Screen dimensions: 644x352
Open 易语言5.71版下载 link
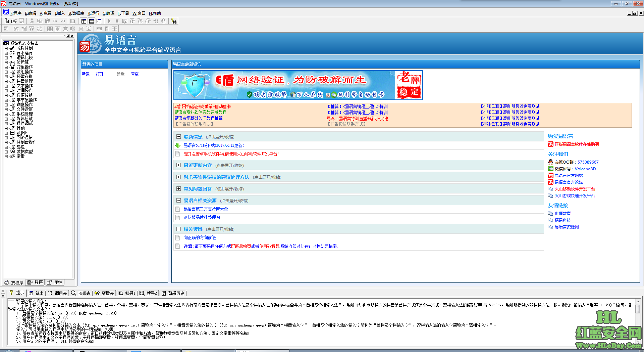coord(214,145)
